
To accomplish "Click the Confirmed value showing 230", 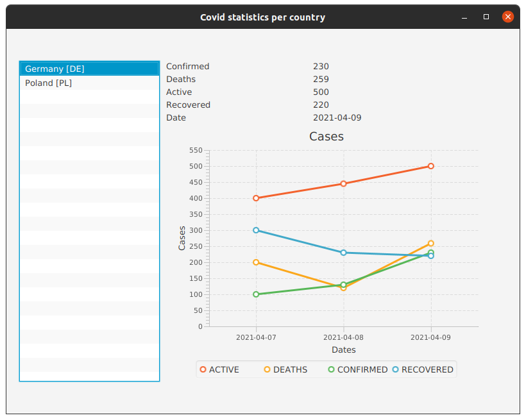I will click(321, 66).
